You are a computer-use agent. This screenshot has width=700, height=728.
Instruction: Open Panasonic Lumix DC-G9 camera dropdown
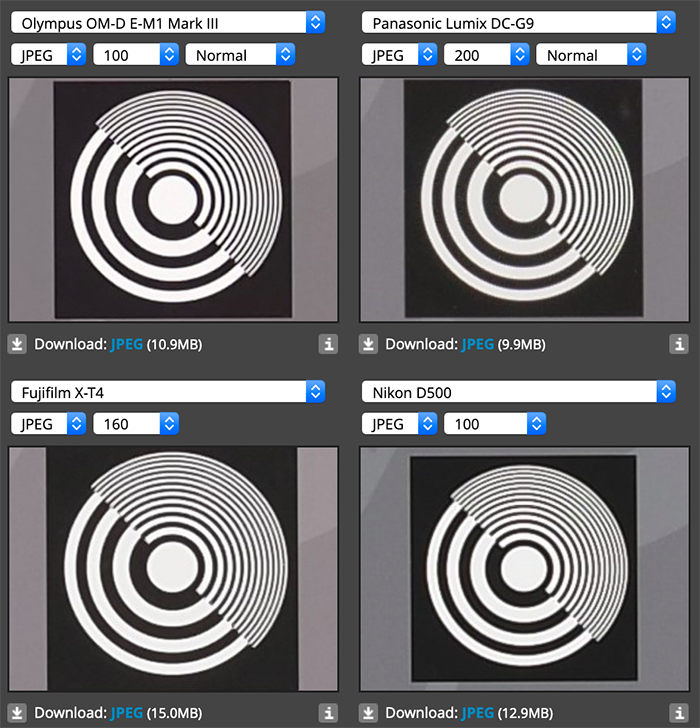point(519,22)
